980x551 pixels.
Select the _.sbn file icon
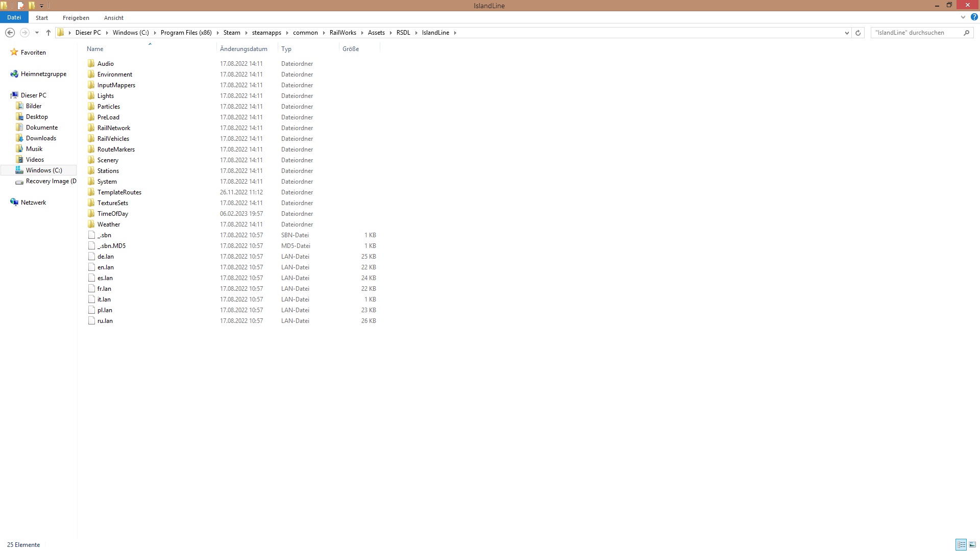click(x=91, y=235)
